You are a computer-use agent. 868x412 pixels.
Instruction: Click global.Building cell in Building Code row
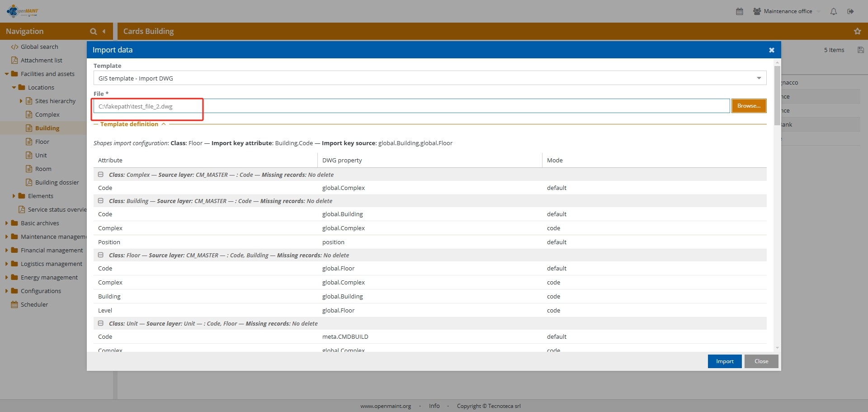point(343,214)
